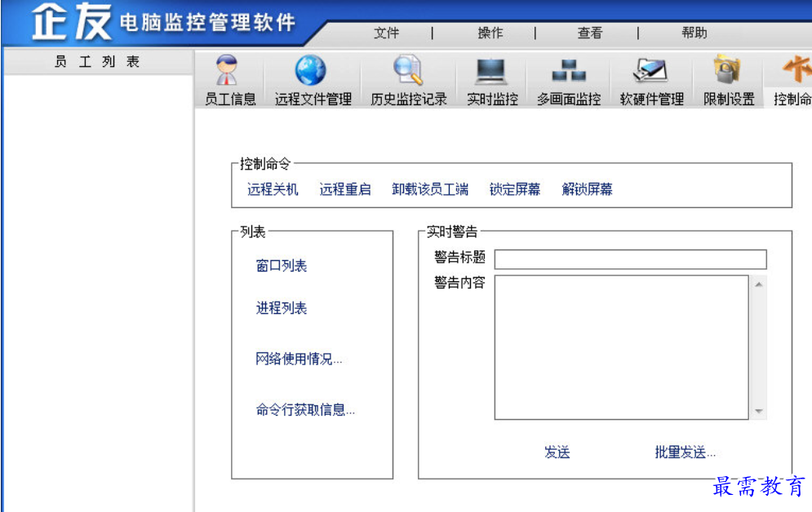
Task: Open the 帮助 menu
Action: (694, 33)
